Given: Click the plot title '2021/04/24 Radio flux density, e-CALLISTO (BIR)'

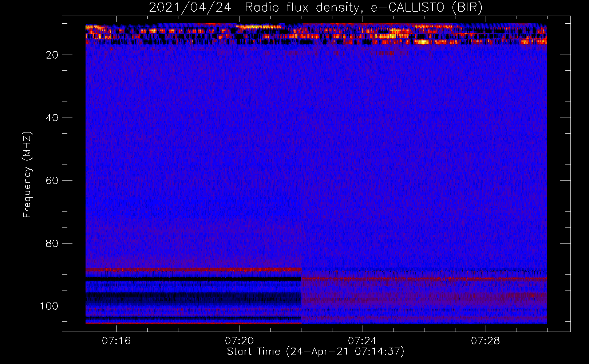Looking at the screenshot, I should [x=316, y=8].
